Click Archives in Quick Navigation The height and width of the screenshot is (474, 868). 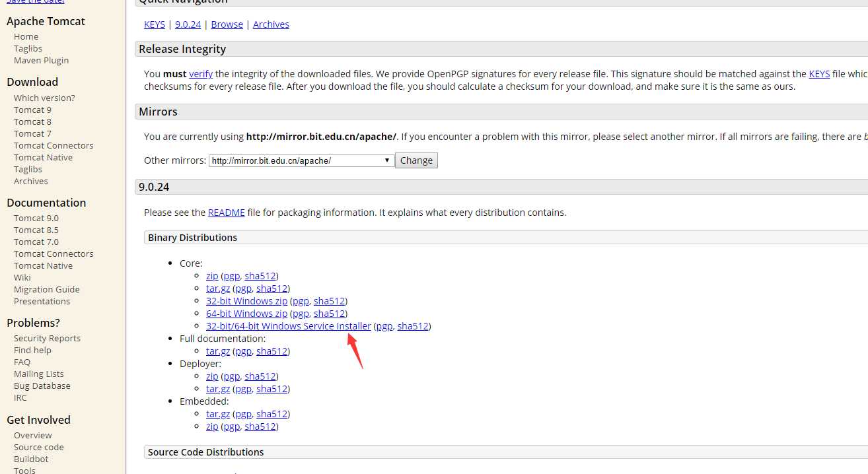(x=271, y=24)
